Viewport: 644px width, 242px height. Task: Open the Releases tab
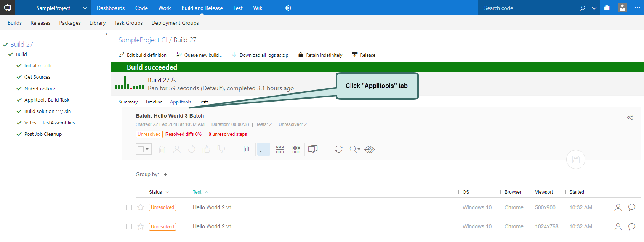point(40,23)
